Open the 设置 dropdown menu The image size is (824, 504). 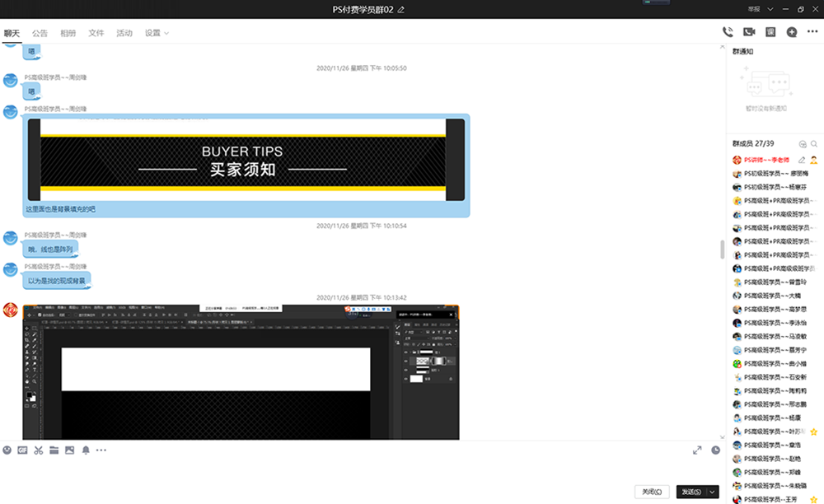tap(157, 33)
